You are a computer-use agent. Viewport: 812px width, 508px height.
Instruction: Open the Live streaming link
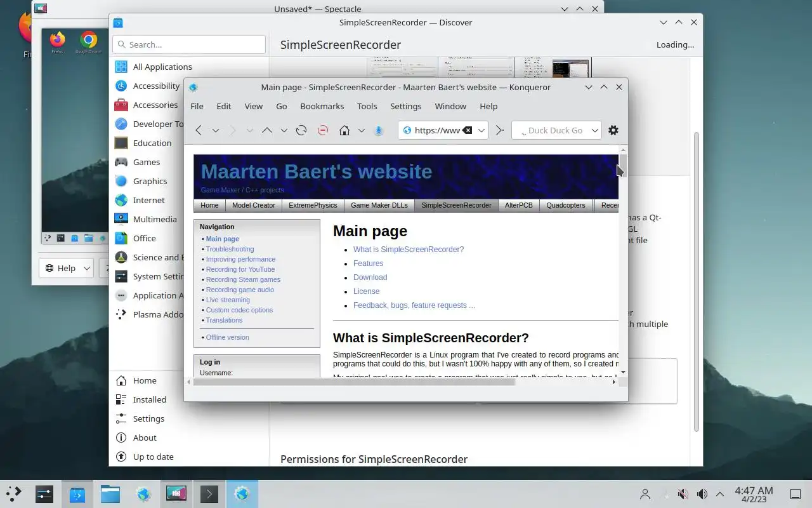pos(228,300)
